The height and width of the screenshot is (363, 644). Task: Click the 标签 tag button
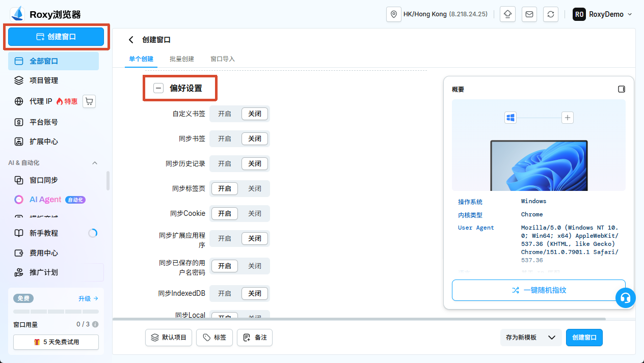pyautogui.click(x=214, y=338)
